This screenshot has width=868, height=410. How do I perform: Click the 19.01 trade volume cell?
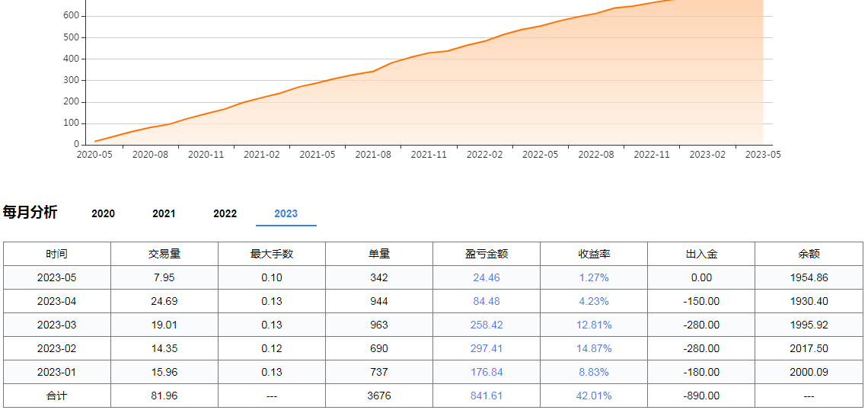(164, 325)
